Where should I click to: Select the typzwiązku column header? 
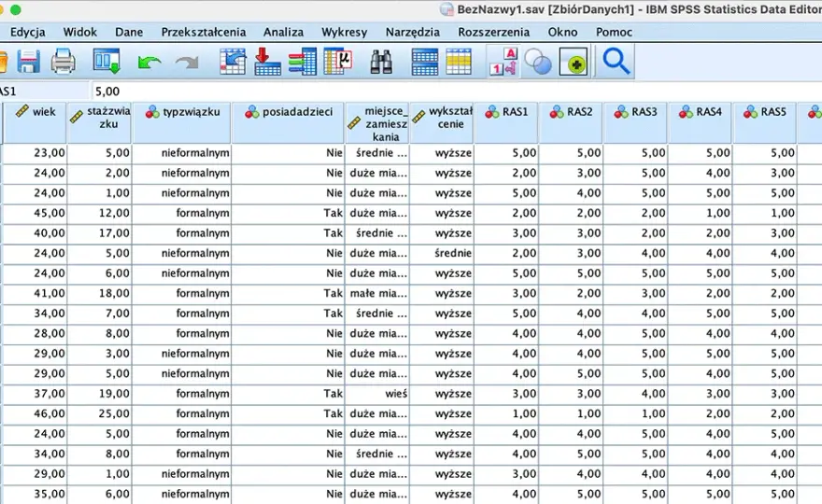point(181,122)
